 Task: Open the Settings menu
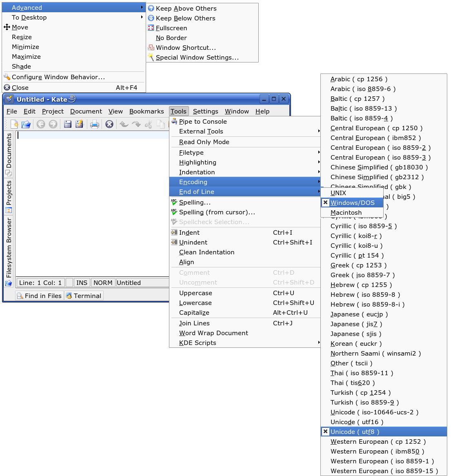(x=205, y=111)
